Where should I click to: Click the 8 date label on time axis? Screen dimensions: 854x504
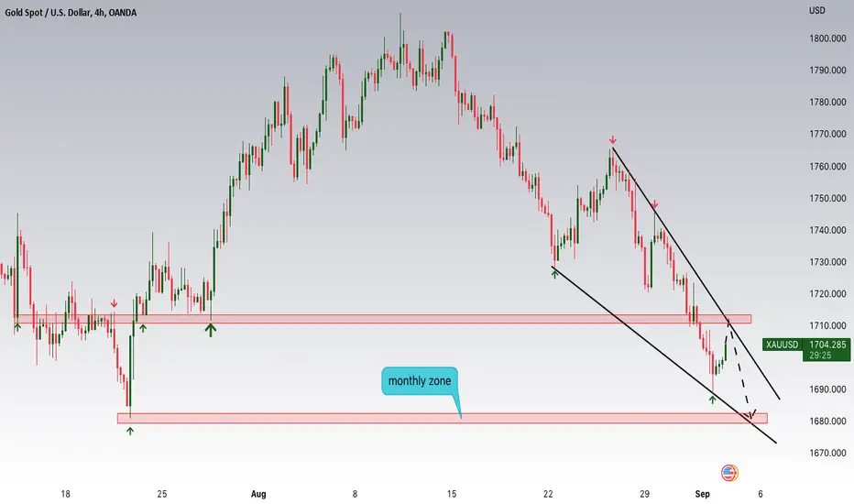point(355,494)
